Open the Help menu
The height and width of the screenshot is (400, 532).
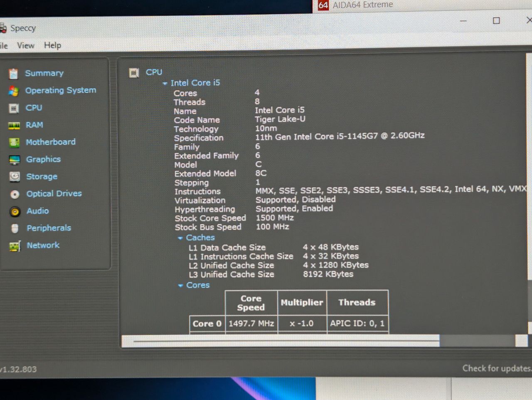click(52, 45)
